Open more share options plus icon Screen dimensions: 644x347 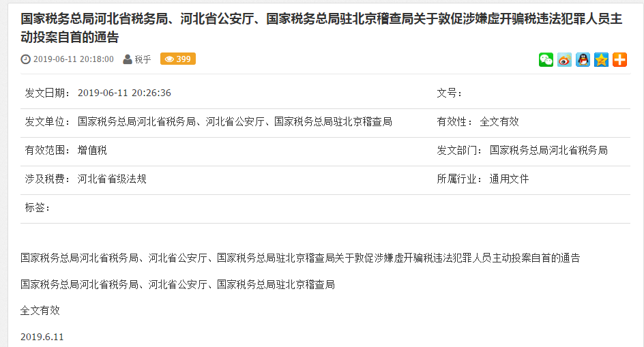(619, 60)
